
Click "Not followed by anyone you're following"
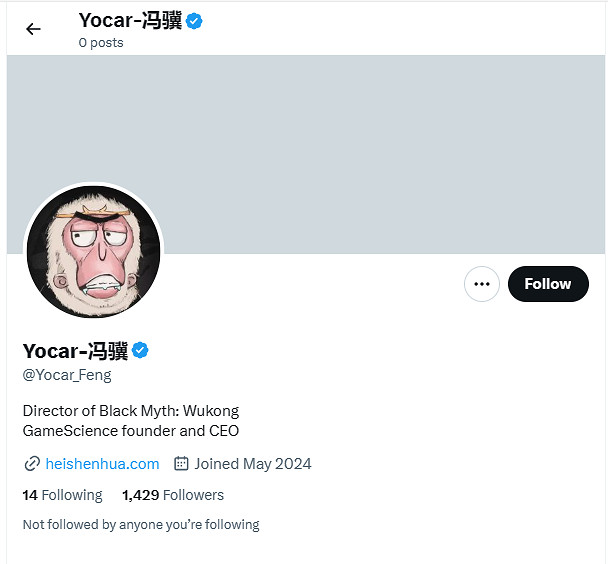click(141, 525)
